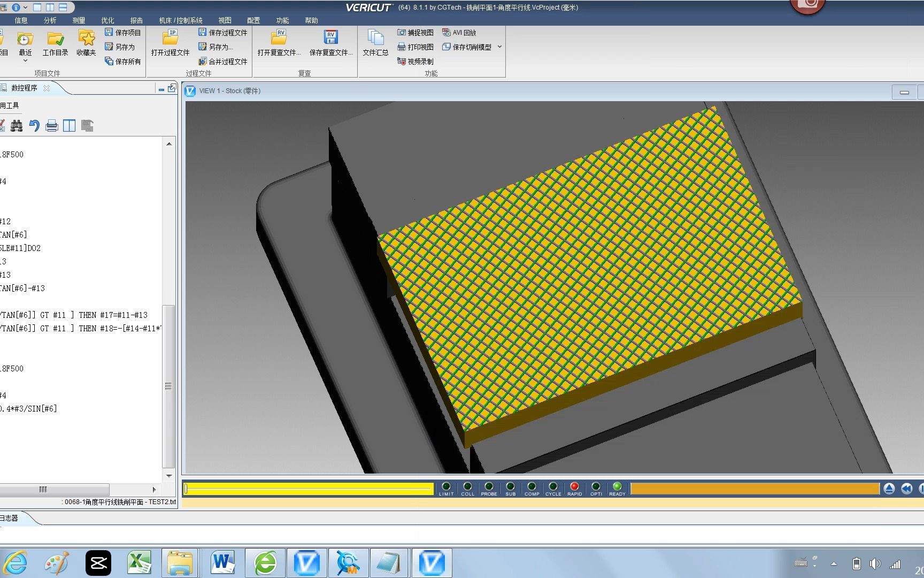924x578 pixels.
Task: Click the orange progress bar
Action: pyautogui.click(x=754, y=488)
